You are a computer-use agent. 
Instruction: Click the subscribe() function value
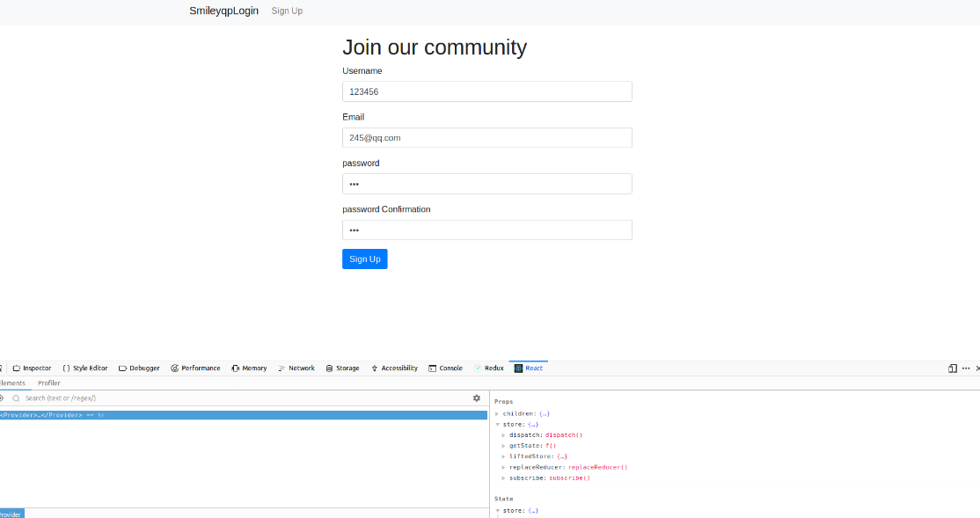pyautogui.click(x=569, y=478)
